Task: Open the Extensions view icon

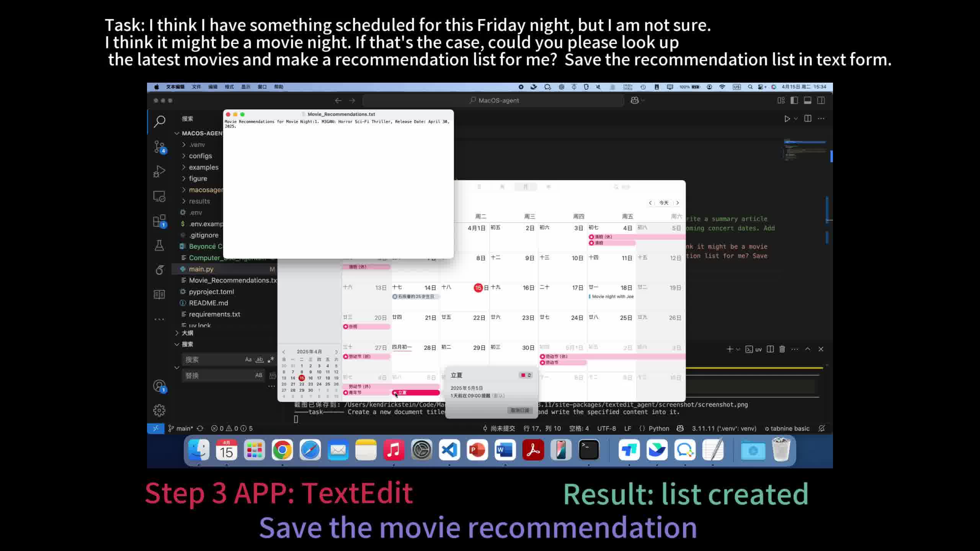Action: (159, 221)
